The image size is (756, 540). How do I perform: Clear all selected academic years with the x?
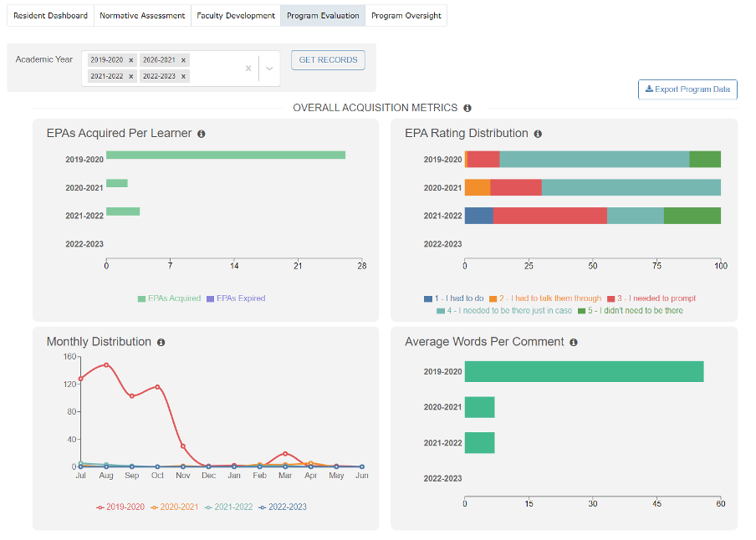click(248, 69)
